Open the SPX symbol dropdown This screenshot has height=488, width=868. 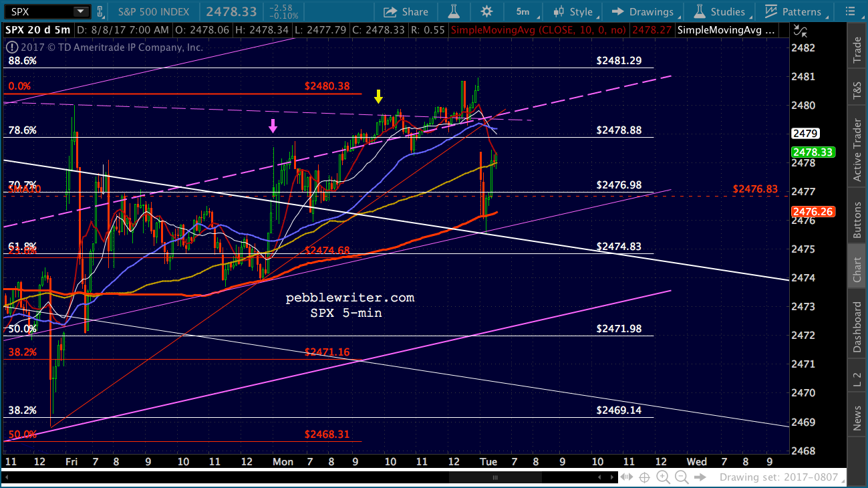tap(82, 11)
